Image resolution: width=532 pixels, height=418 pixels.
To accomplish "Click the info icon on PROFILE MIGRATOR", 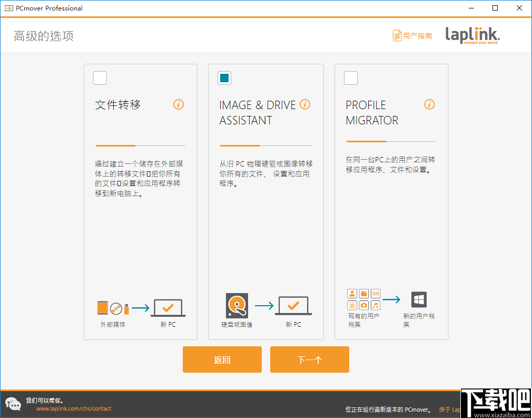I will click(429, 104).
